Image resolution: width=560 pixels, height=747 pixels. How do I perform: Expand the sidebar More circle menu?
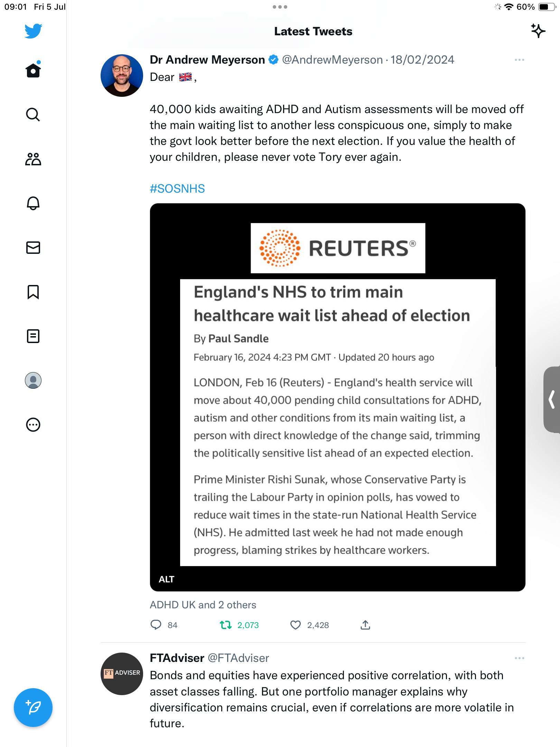(33, 425)
